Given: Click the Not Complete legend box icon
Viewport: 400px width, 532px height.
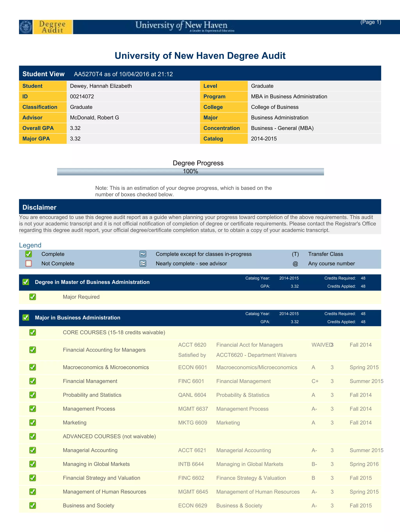Looking at the screenshot, I should [x=28, y=263].
